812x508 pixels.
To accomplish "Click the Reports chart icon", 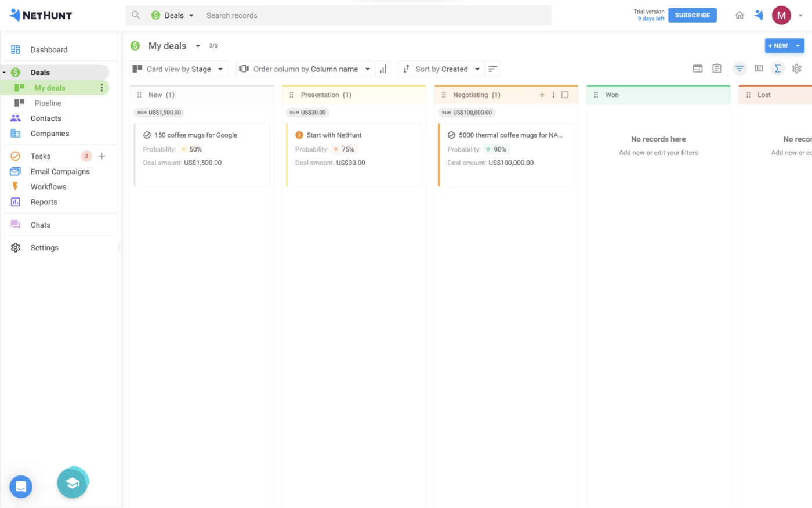I will pos(16,202).
